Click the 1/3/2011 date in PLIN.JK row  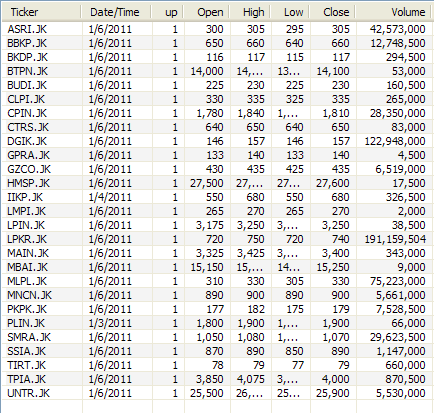(x=110, y=323)
